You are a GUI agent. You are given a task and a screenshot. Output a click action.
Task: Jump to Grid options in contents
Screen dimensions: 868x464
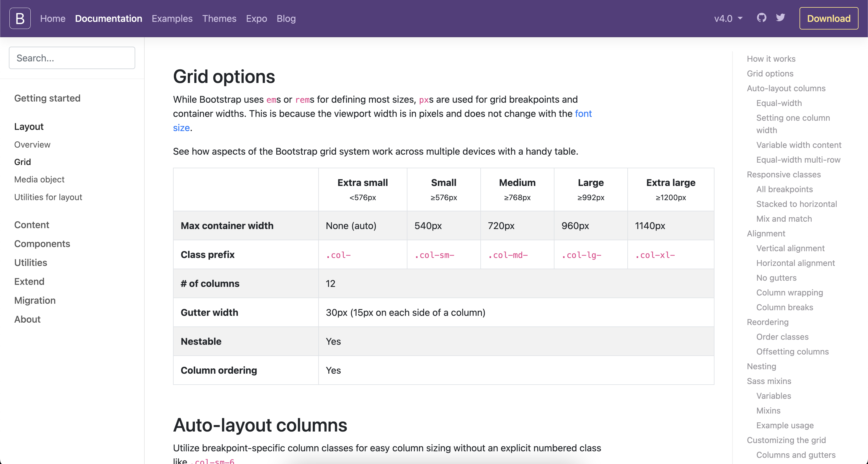(x=770, y=73)
